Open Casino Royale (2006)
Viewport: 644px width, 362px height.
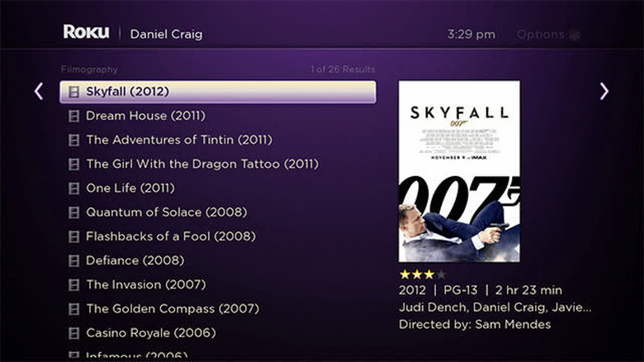tap(150, 333)
